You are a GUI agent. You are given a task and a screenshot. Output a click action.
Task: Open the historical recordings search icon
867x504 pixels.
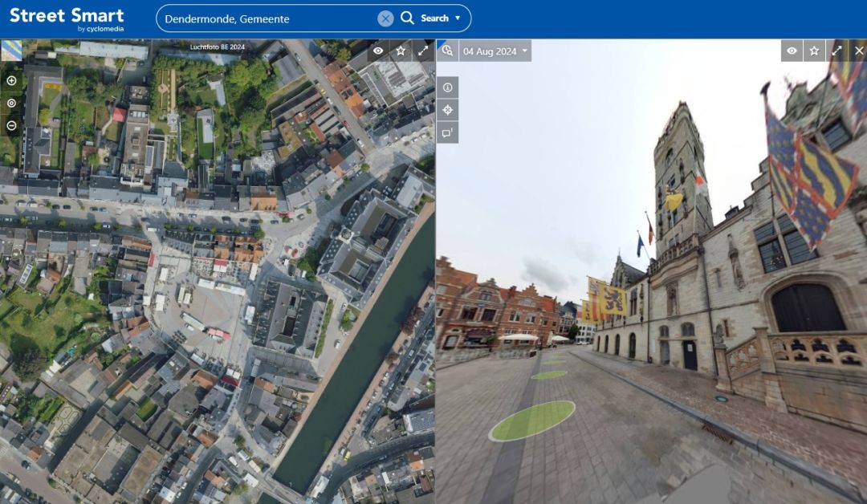pos(447,51)
